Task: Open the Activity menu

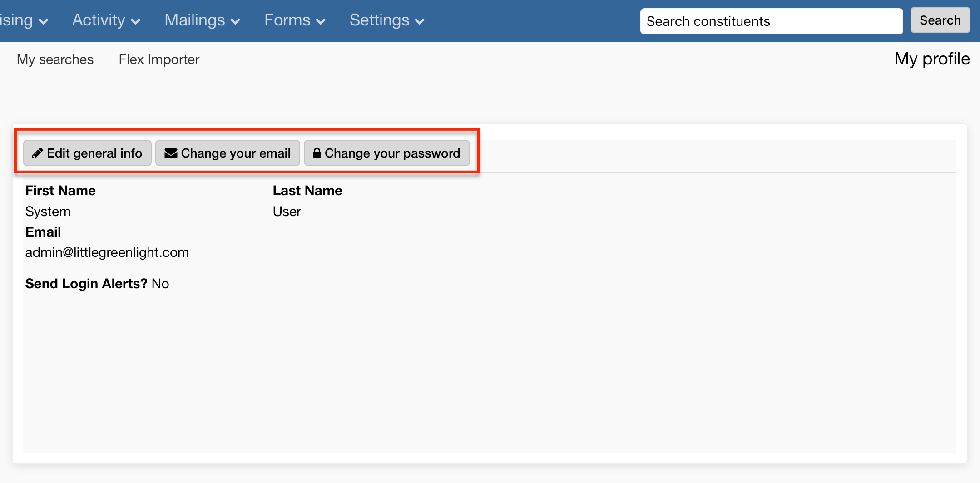Action: coord(106,20)
